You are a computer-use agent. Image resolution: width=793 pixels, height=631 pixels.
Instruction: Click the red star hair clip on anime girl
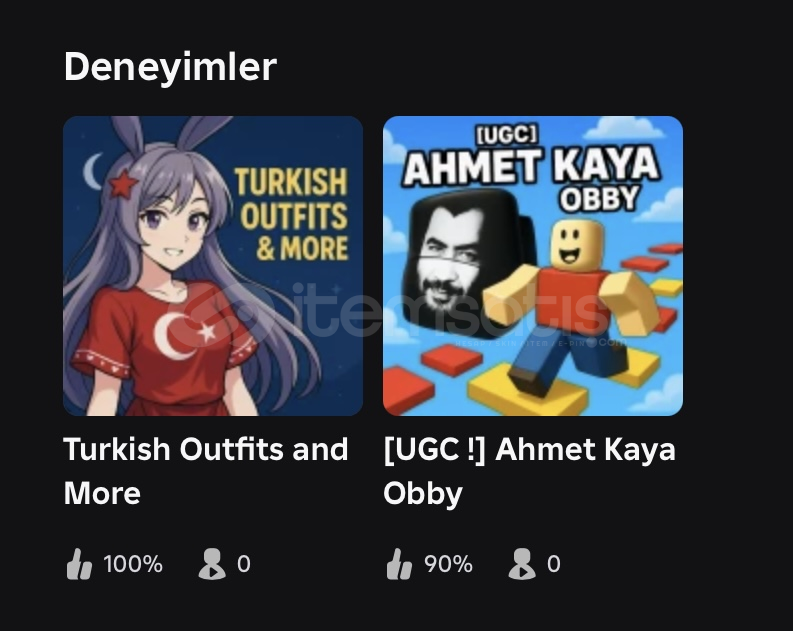tap(123, 184)
